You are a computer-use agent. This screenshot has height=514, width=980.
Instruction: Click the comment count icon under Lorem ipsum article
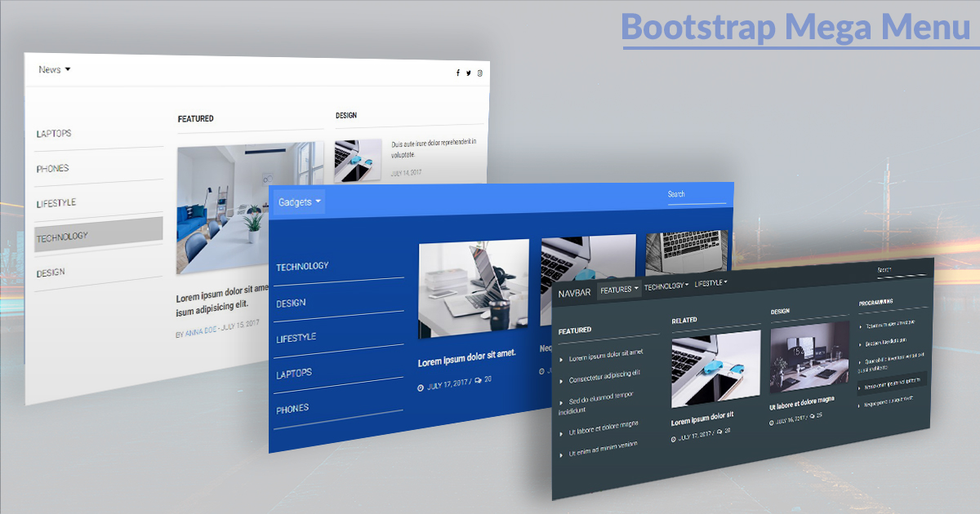(x=478, y=380)
